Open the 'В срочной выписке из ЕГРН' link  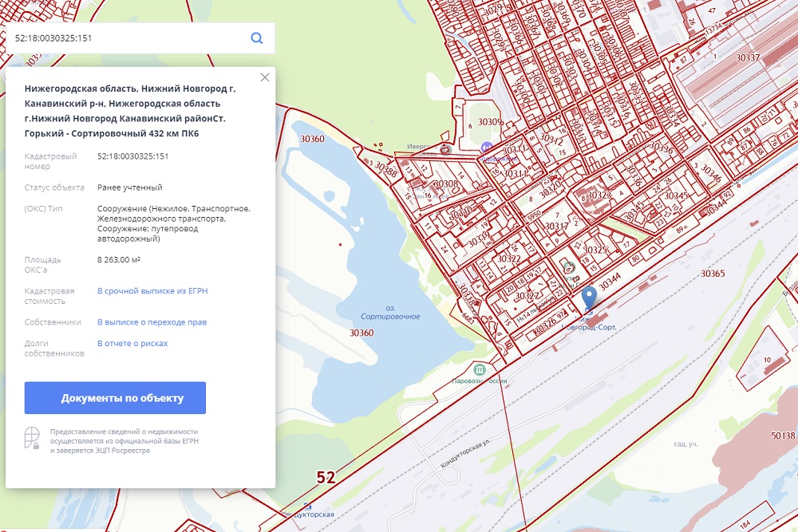152,291
